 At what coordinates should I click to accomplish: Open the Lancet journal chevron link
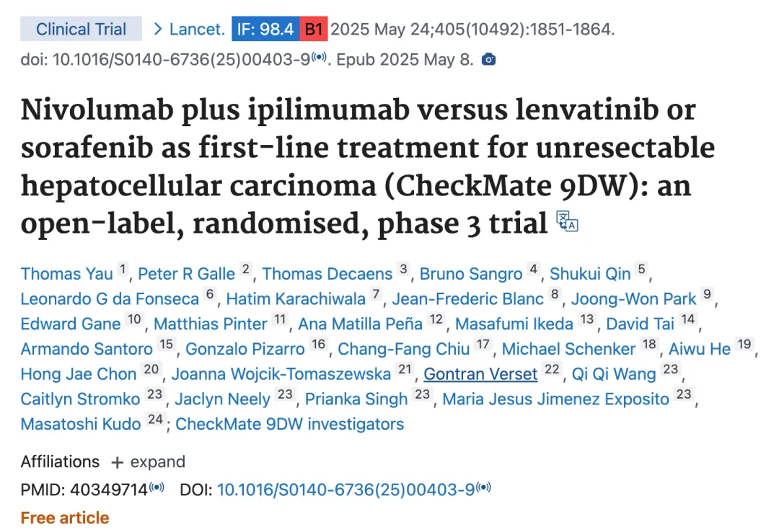click(189, 29)
